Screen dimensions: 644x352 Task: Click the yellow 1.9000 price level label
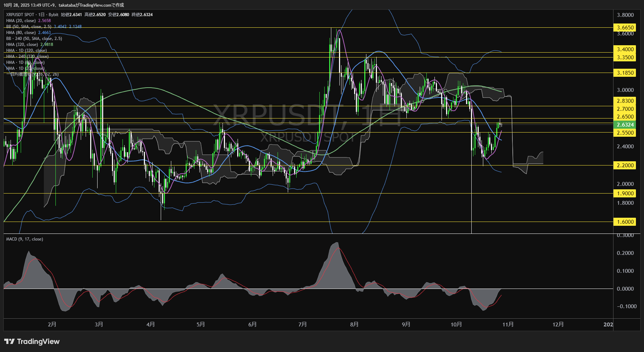click(x=625, y=194)
